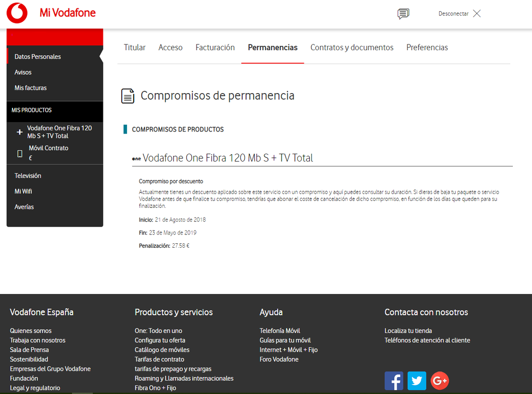Expand Vodafone One Fibra 120 plus icon
The width and height of the screenshot is (532, 394).
(20, 132)
